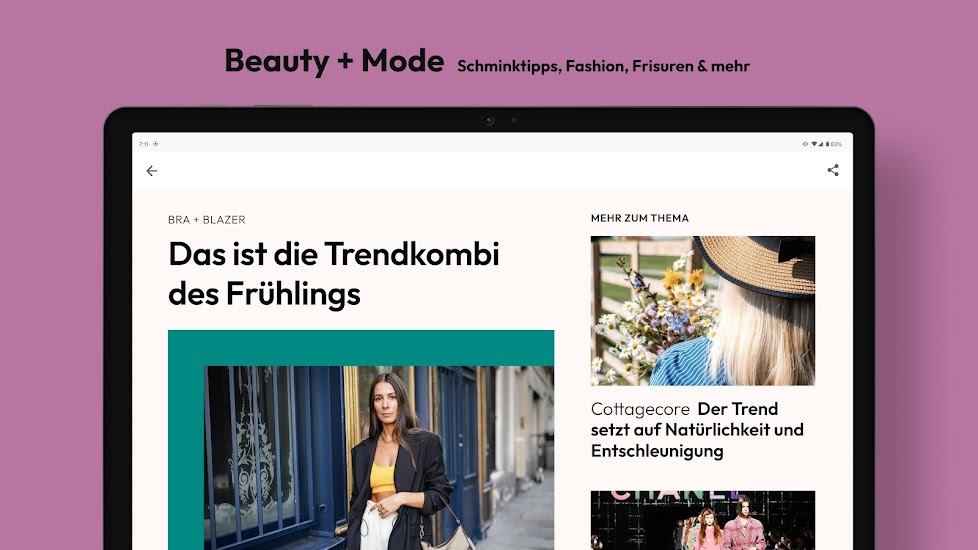This screenshot has width=978, height=550.
Task: Open the Cottagecore flower bouquet thumbnail
Action: point(702,311)
